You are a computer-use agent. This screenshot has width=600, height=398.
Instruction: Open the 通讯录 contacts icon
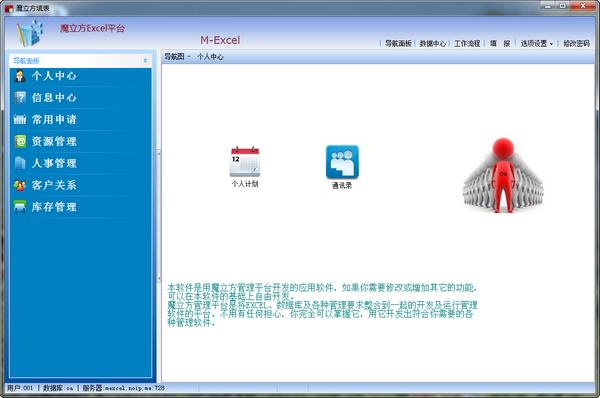pyautogui.click(x=342, y=162)
